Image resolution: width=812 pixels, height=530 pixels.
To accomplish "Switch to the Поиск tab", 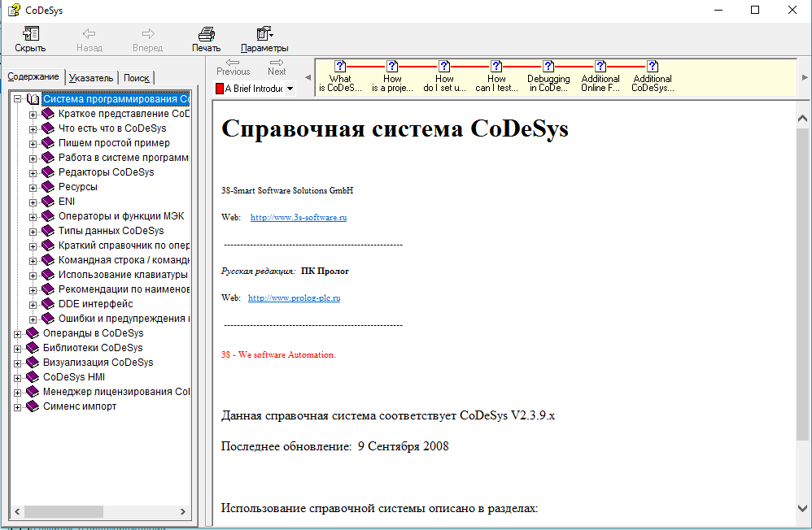I will [136, 78].
